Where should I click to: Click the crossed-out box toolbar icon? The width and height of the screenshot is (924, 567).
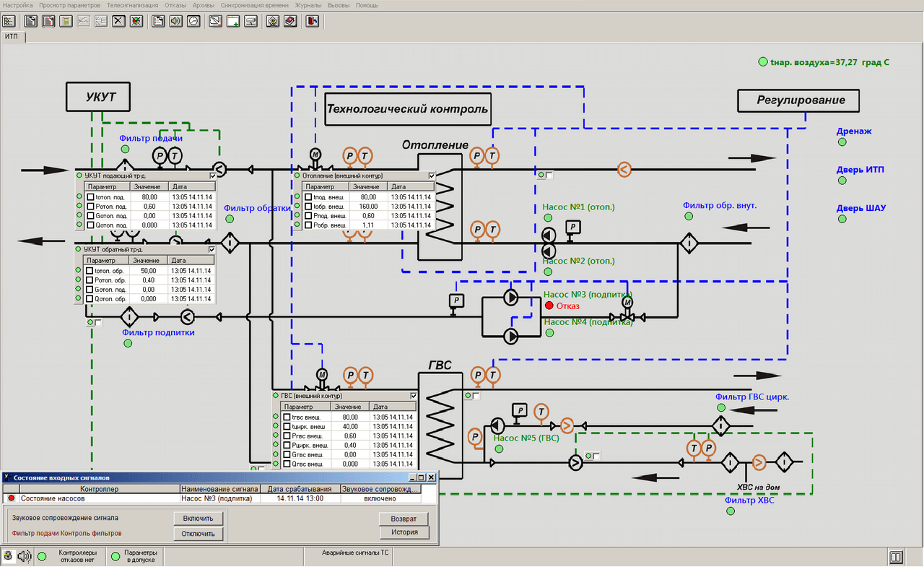[x=118, y=21]
